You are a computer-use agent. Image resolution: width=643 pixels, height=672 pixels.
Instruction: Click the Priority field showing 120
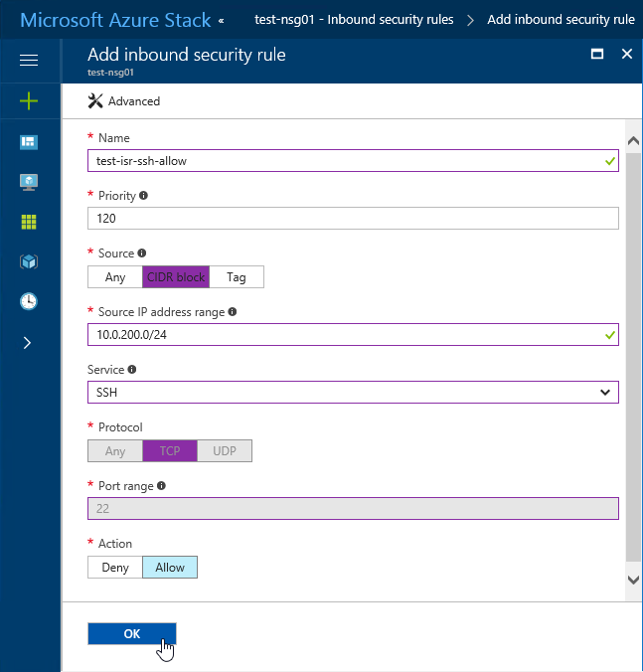[353, 218]
